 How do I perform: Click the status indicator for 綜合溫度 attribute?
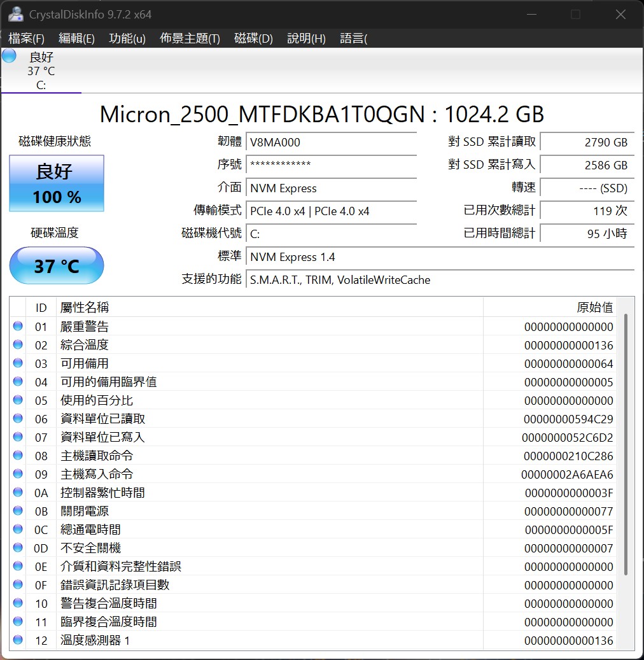point(17,344)
